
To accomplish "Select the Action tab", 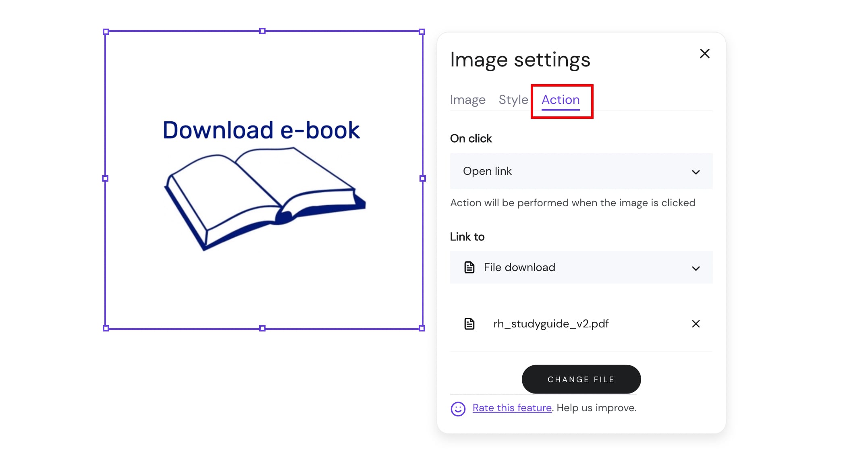I will (560, 99).
